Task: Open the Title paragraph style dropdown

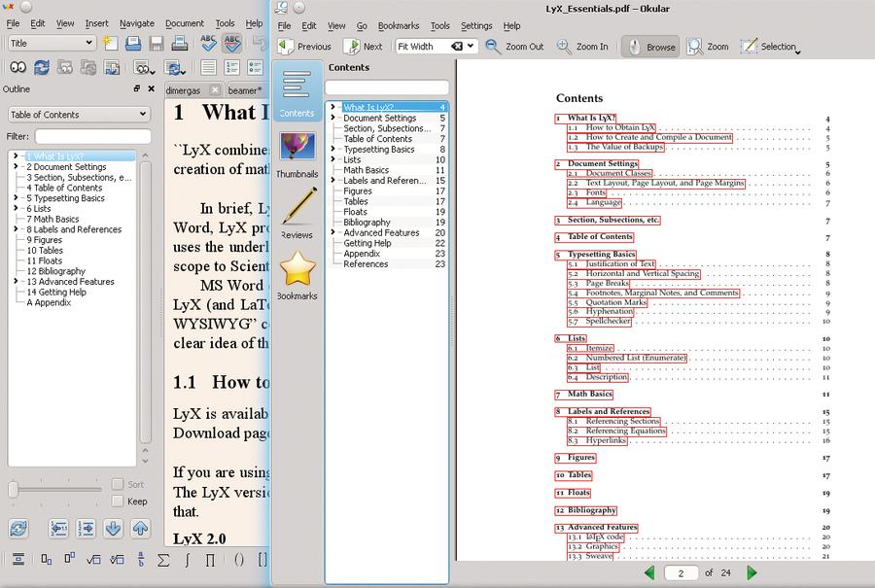Action: pos(52,43)
